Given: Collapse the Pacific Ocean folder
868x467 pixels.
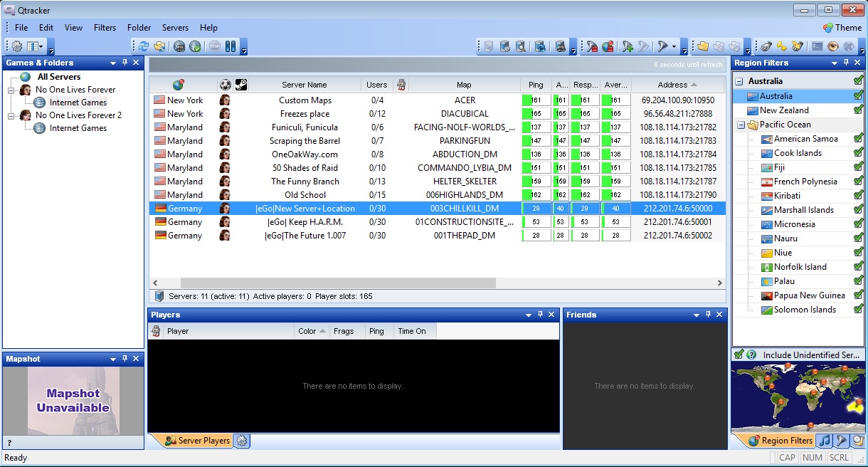Looking at the screenshot, I should [x=741, y=125].
